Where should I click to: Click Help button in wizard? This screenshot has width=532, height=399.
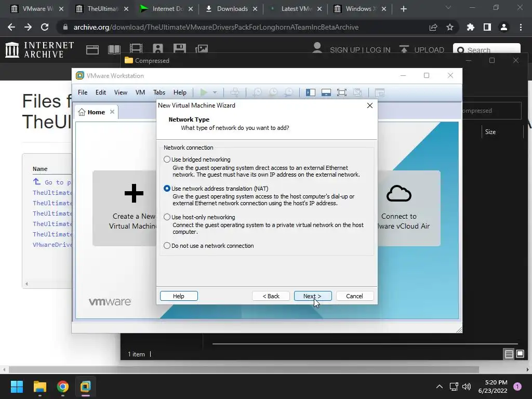[x=179, y=296]
